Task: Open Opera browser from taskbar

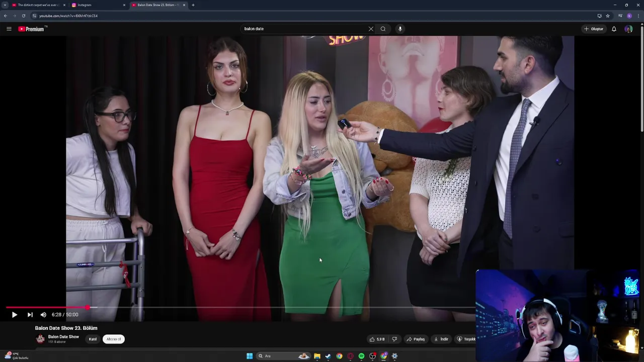Action: [350, 356]
